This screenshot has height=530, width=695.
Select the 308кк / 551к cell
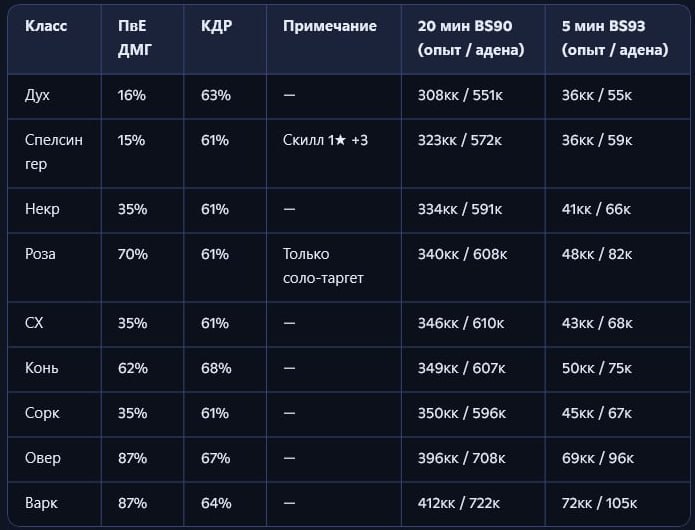click(460, 95)
